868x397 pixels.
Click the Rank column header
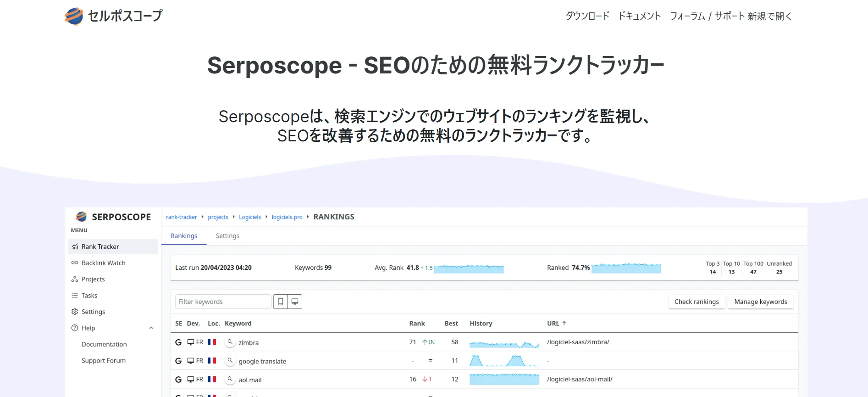[x=417, y=324]
